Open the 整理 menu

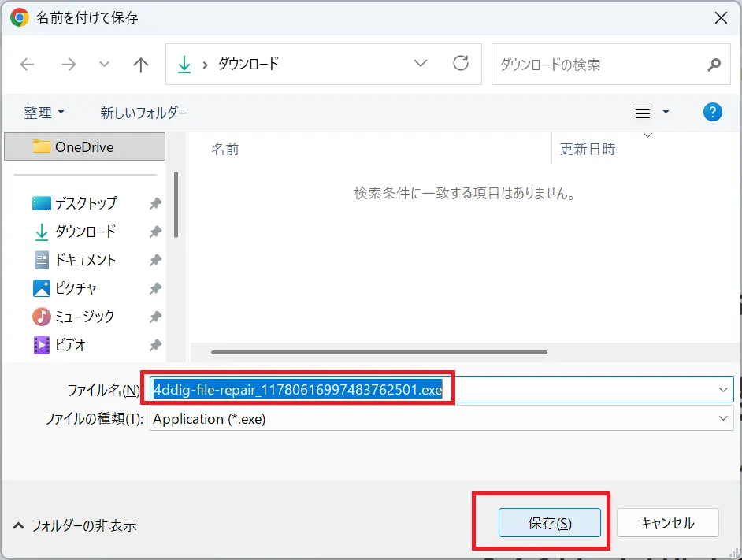tap(43, 113)
